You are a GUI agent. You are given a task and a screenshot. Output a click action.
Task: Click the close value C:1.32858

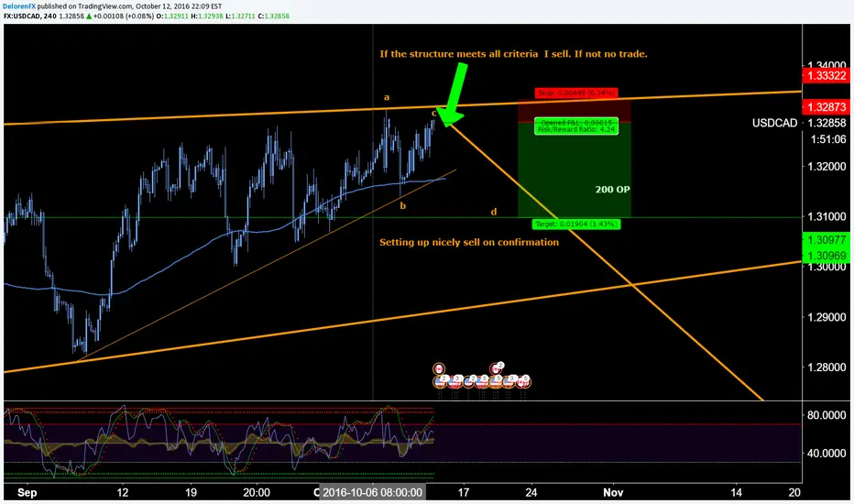coord(274,16)
